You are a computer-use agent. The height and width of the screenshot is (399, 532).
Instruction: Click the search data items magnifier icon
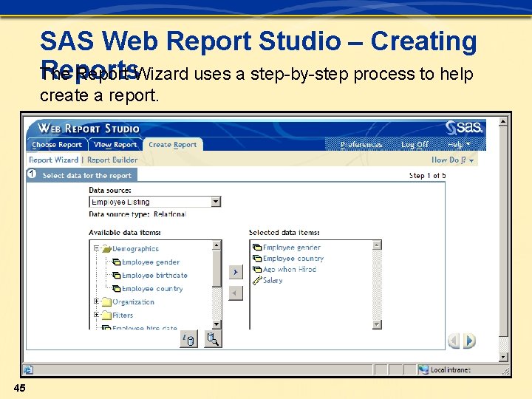(213, 338)
